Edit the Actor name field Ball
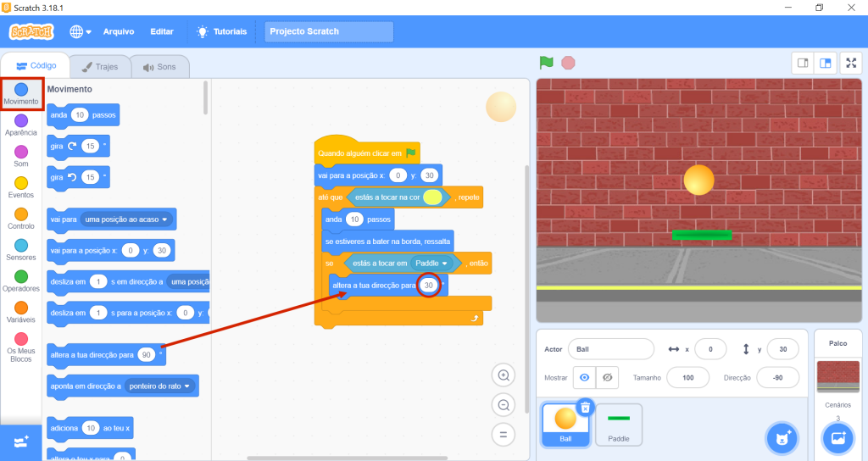 click(x=611, y=349)
